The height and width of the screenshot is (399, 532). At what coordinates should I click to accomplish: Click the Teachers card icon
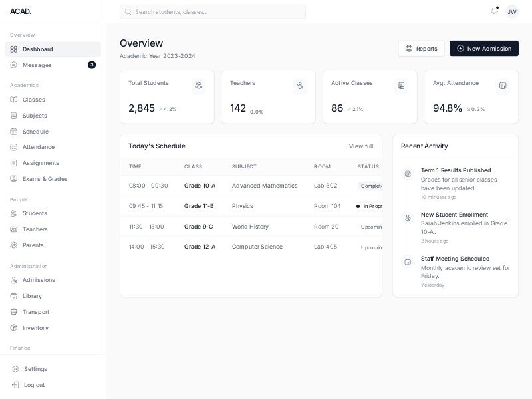pyautogui.click(x=300, y=85)
